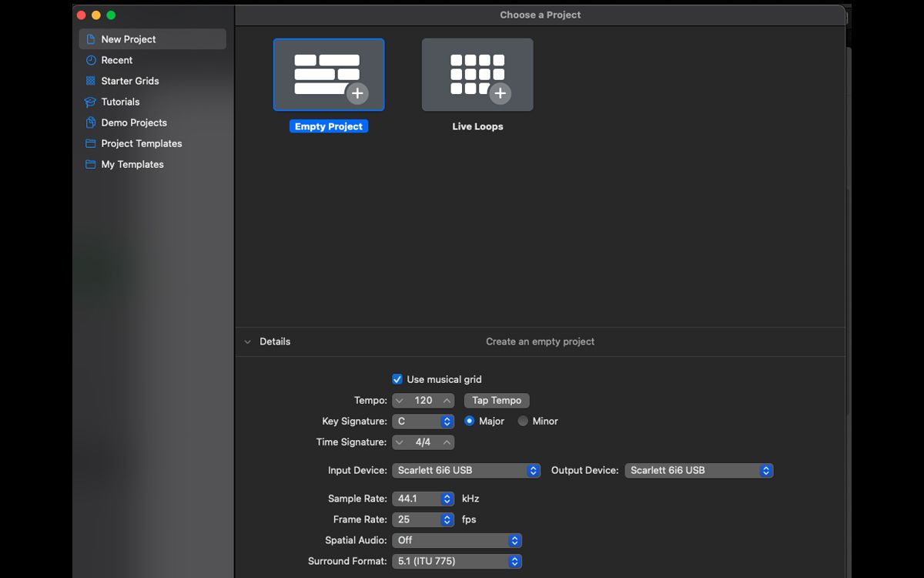This screenshot has width=924, height=578.
Task: Click the Empty Project label
Action: [x=329, y=126]
